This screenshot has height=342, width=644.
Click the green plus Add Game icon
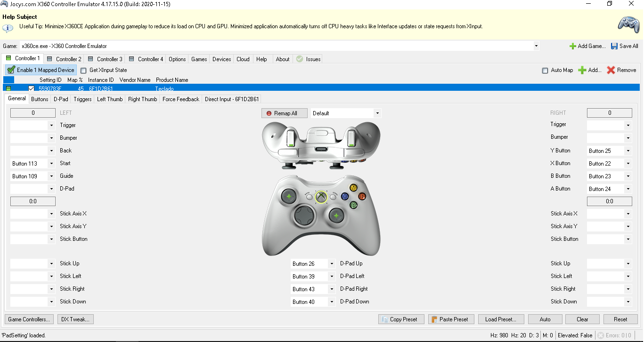click(x=573, y=46)
